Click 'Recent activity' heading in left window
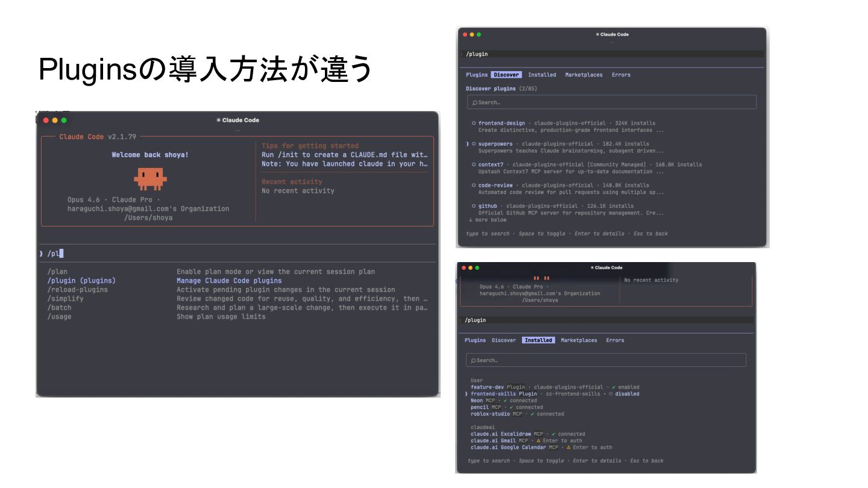Screen dimensions: 868x488 [292, 182]
